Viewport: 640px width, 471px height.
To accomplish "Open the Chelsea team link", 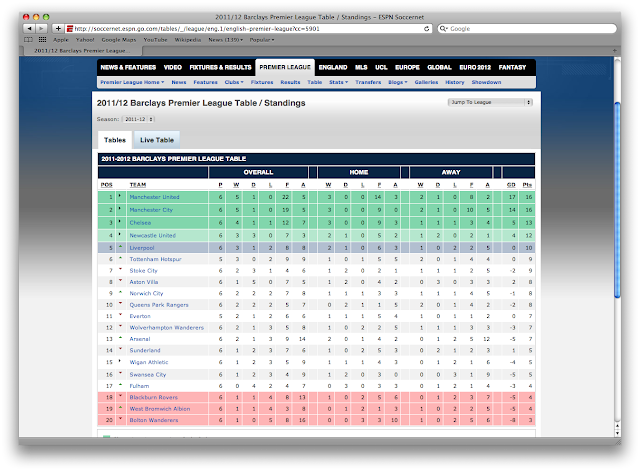I will pyautogui.click(x=140, y=223).
